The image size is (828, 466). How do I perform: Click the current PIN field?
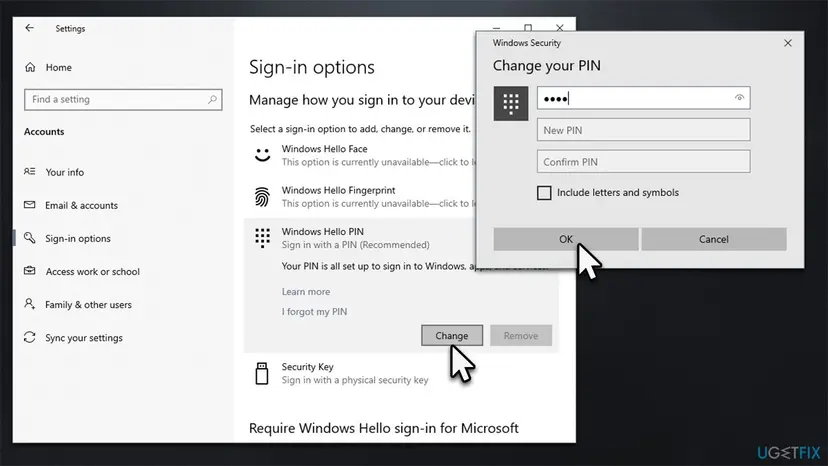tap(643, 98)
